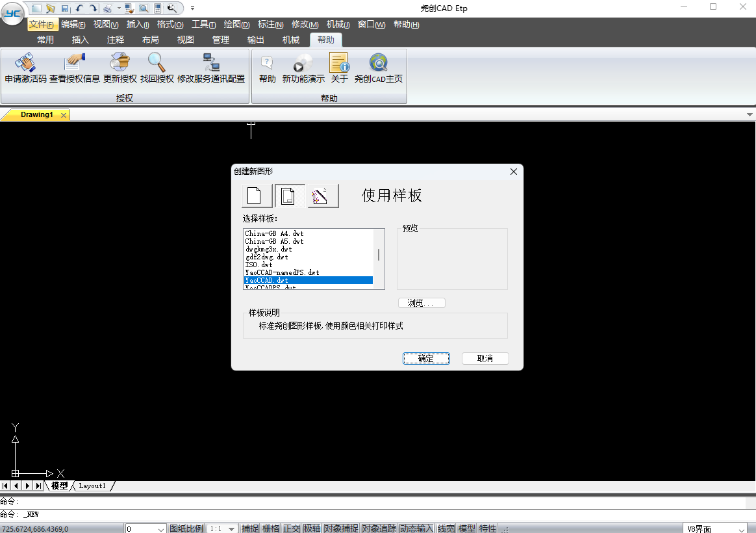Jump to first layout tab arrow
The width and height of the screenshot is (756, 533).
pyautogui.click(x=5, y=486)
